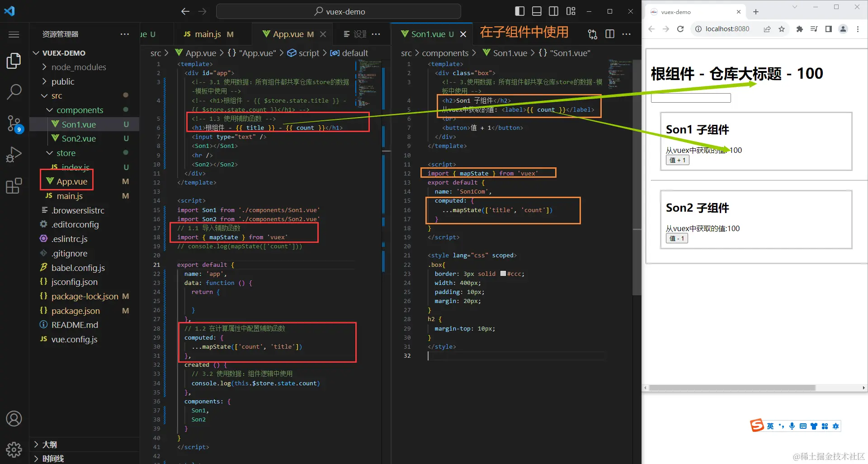This screenshot has width=868, height=464.
Task: Click the text input under root heading
Action: point(691,98)
